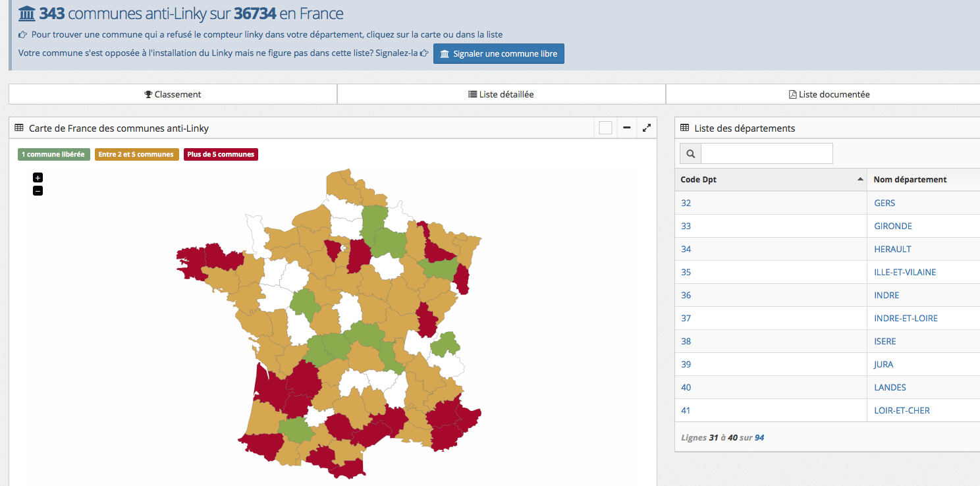Image resolution: width=980 pixels, height=486 pixels.
Task: Select the 1 commune libérée legend badge
Action: click(53, 155)
